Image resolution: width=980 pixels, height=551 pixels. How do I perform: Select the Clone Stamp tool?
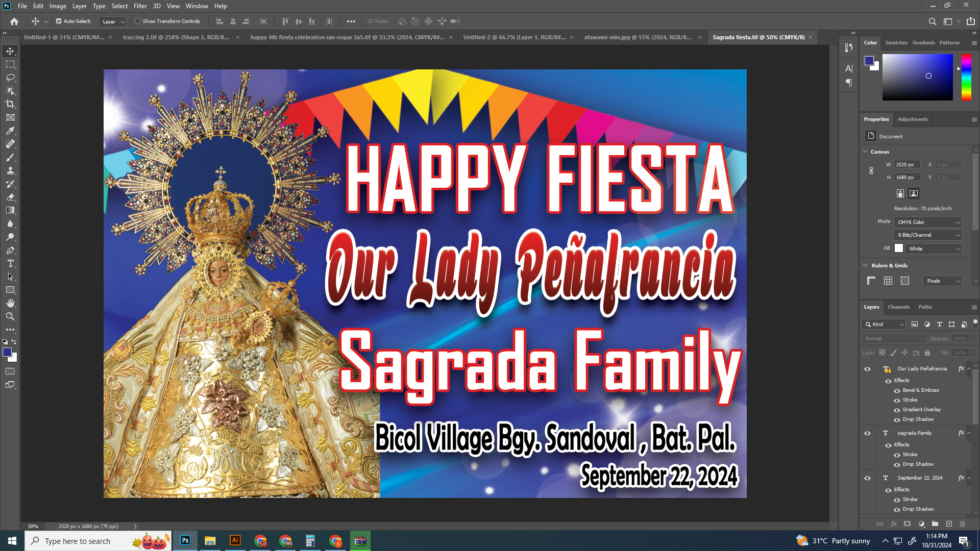10,170
